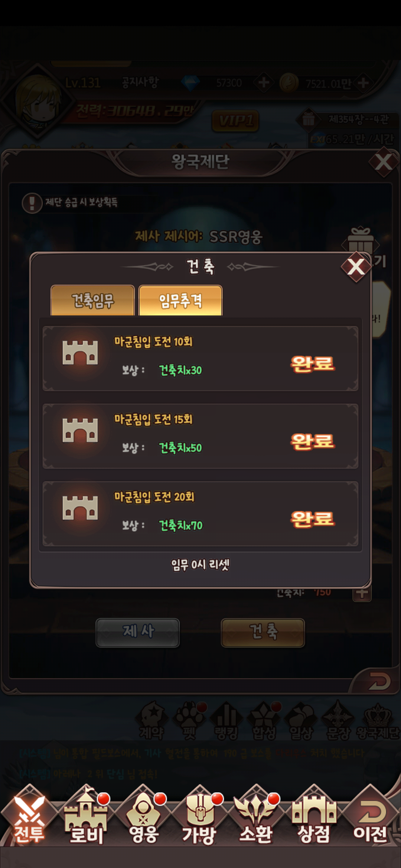Tap the 이전 back arrow icon
The width and height of the screenshot is (401, 868).
click(371, 817)
